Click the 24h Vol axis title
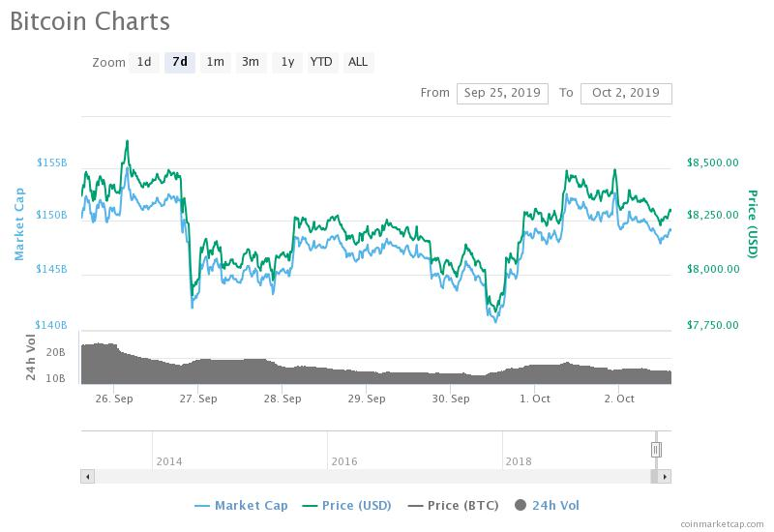Image resolution: width=774 pixels, height=532 pixels. click(x=31, y=357)
